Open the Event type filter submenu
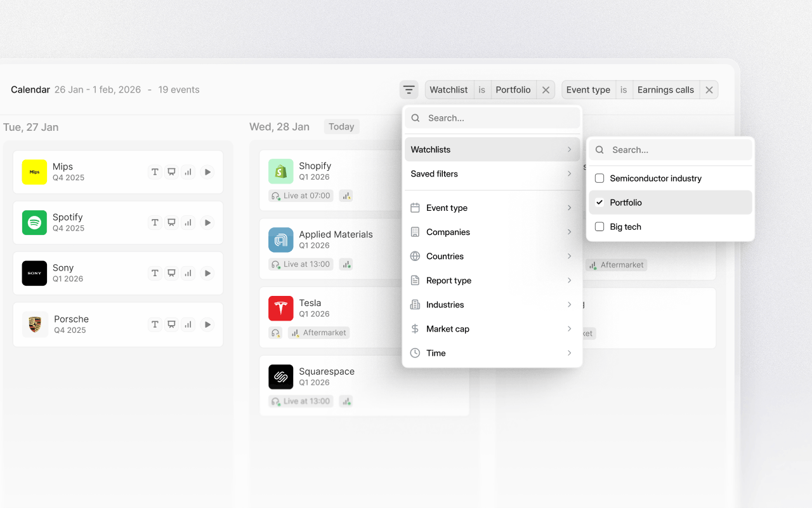Image resolution: width=812 pixels, height=508 pixels. tap(492, 208)
